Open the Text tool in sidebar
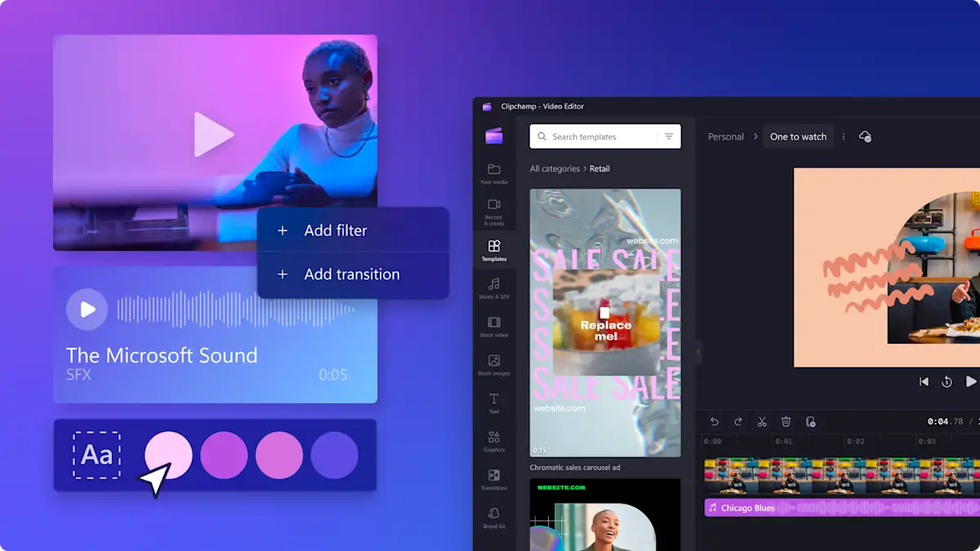This screenshot has width=980, height=551. 493,402
